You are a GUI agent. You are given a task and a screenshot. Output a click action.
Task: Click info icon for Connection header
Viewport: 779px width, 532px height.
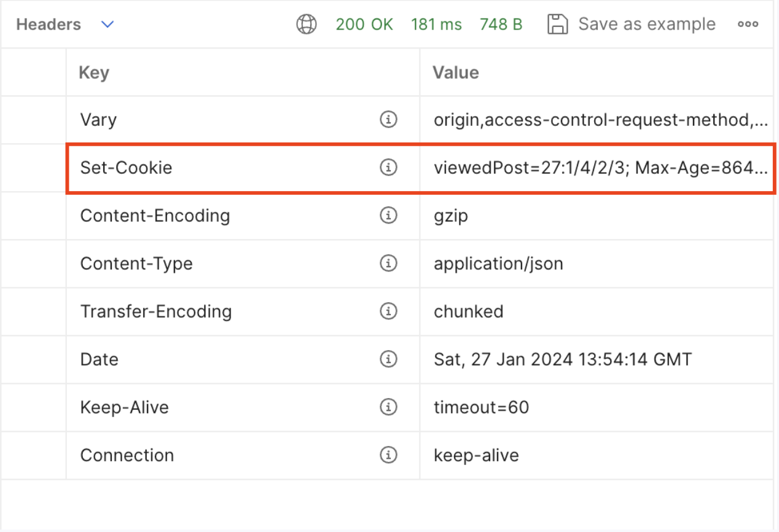[x=388, y=455]
